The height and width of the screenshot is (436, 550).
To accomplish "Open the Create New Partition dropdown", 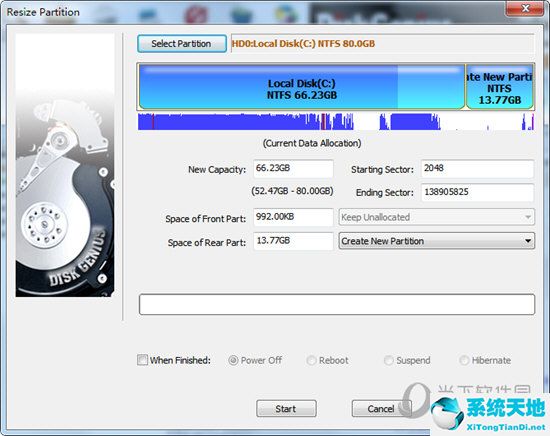I will [x=437, y=241].
